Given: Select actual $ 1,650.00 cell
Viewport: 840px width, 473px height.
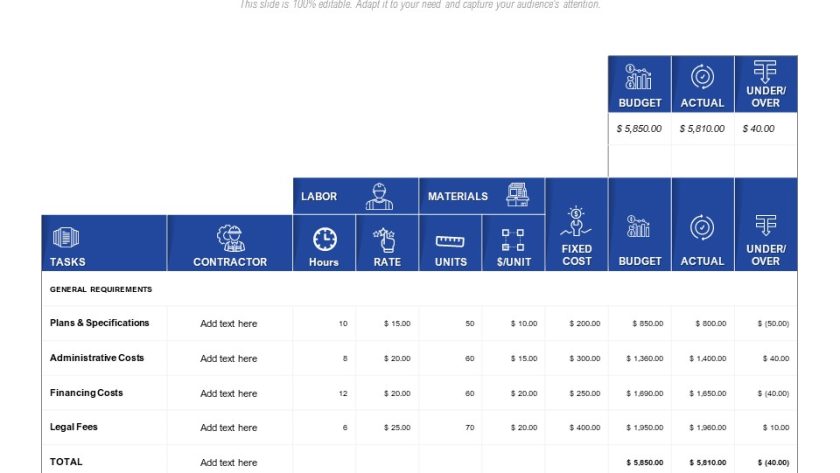Looking at the screenshot, I should (x=708, y=393).
